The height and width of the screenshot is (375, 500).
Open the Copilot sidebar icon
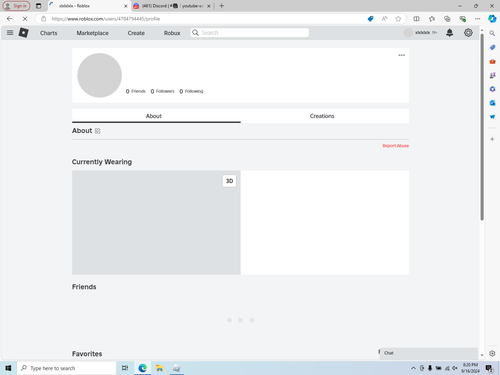[x=492, y=19]
